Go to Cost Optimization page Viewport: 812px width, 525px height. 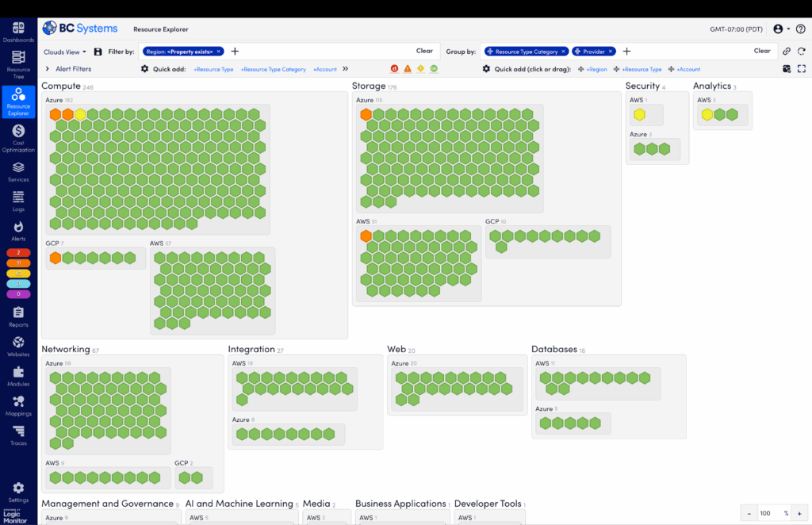click(x=18, y=137)
